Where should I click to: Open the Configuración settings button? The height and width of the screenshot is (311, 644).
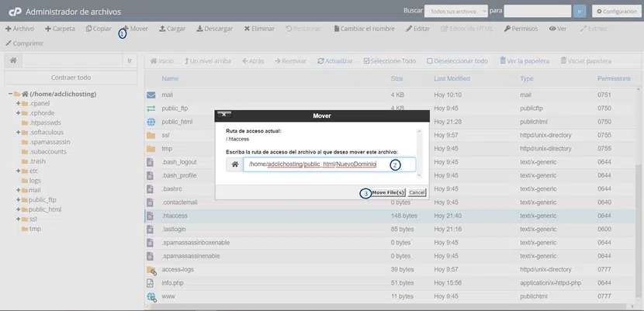click(615, 12)
